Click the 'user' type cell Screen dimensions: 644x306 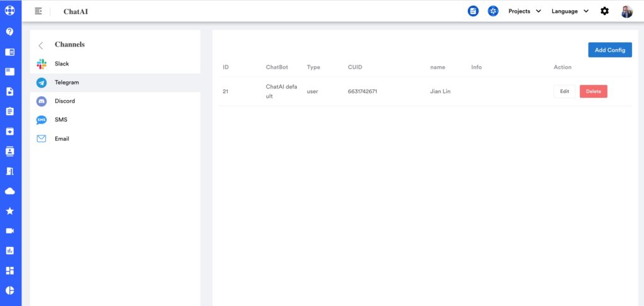click(x=312, y=91)
